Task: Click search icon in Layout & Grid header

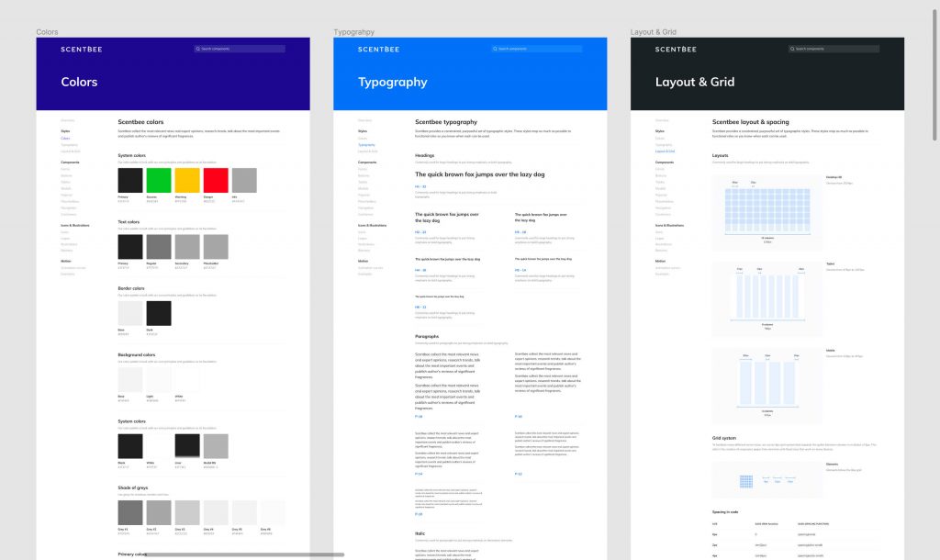Action: click(x=792, y=50)
